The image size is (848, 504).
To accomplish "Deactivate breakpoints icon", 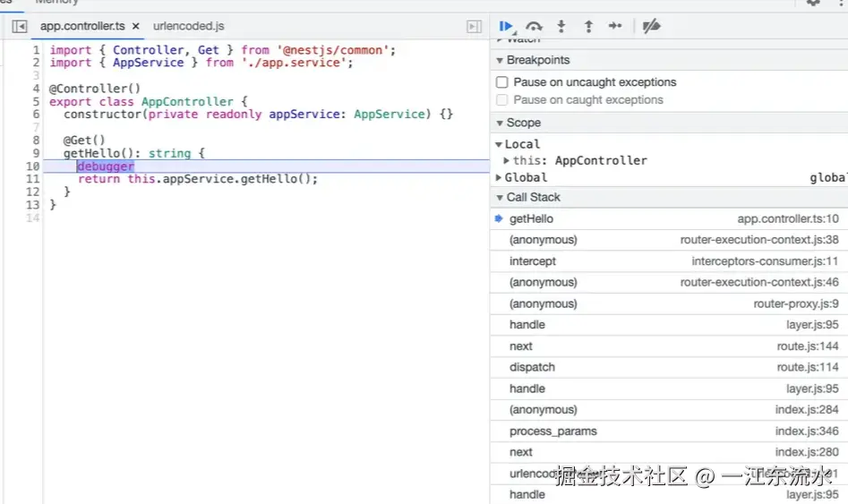I will 651,26.
